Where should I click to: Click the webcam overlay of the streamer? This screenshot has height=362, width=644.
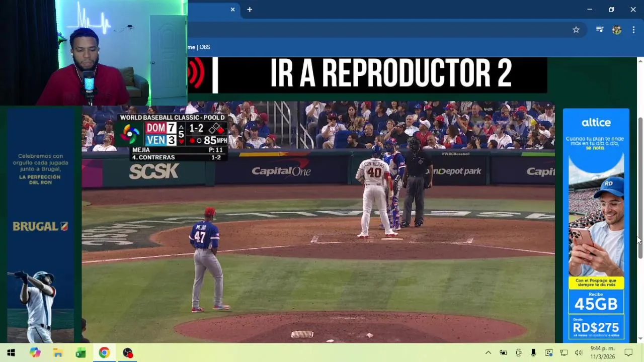pos(94,53)
